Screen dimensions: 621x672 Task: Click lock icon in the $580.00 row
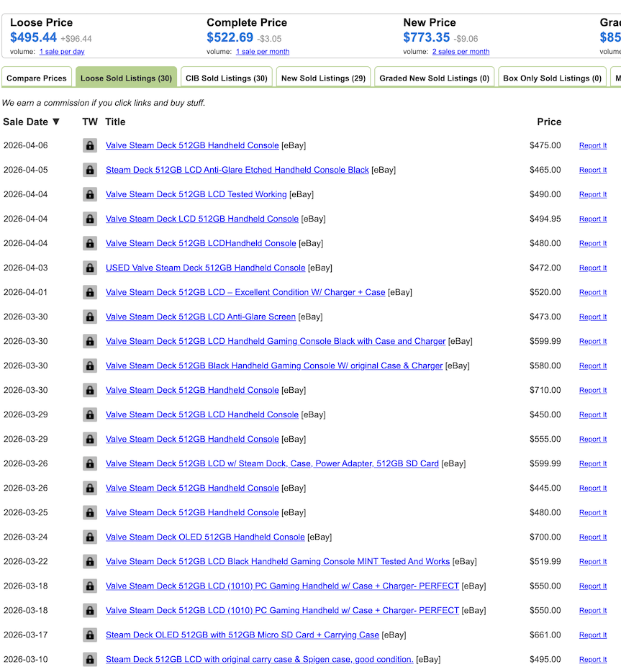tap(89, 365)
